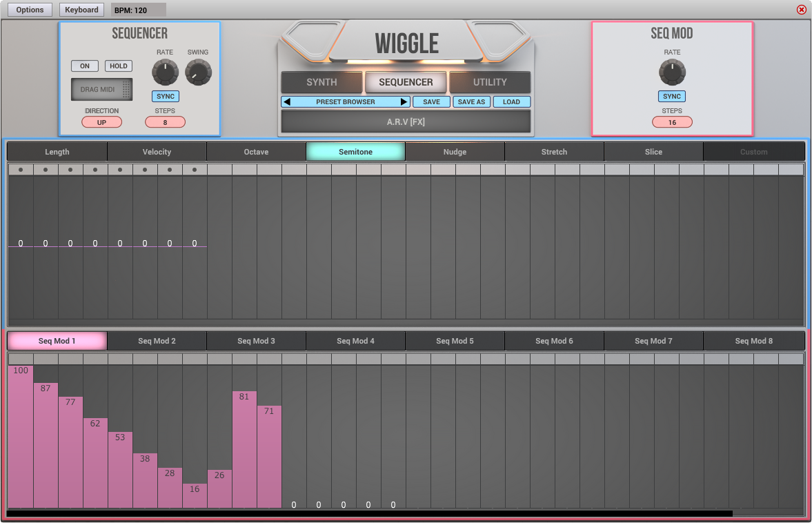
Task: Select the Length lane tab
Action: click(x=57, y=152)
